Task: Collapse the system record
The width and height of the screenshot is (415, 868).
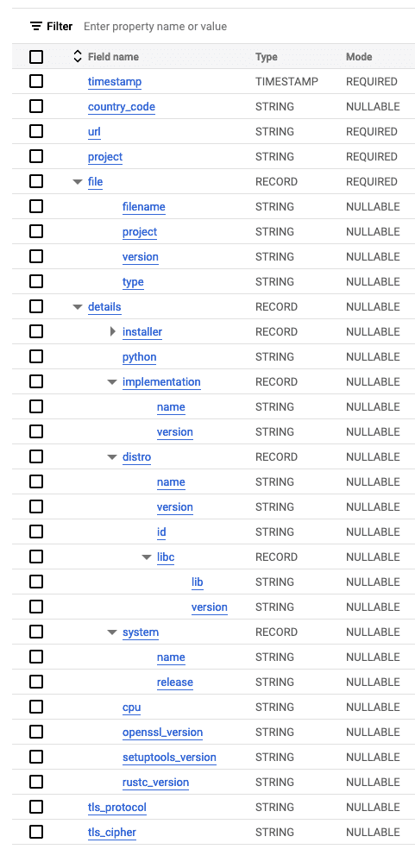Action: pos(112,632)
